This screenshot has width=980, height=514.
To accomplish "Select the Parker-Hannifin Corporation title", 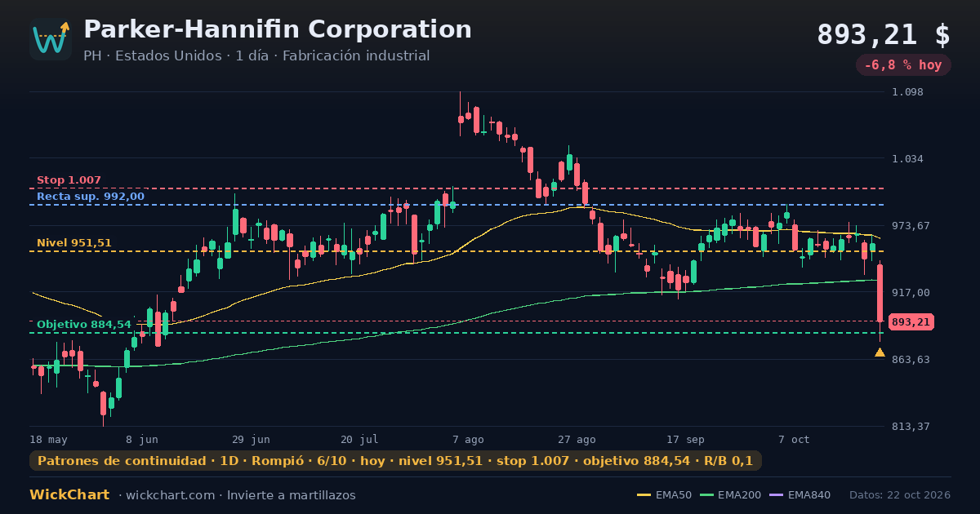I will click(278, 29).
